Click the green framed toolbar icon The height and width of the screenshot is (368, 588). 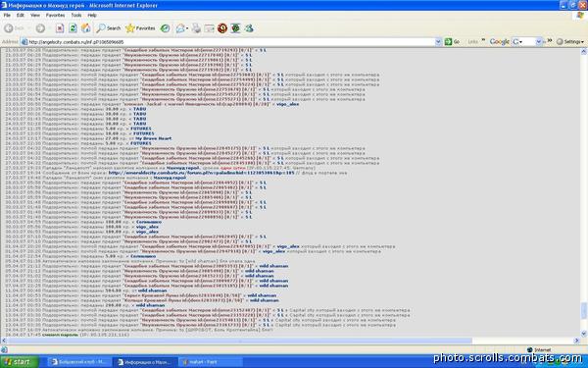(x=235, y=28)
